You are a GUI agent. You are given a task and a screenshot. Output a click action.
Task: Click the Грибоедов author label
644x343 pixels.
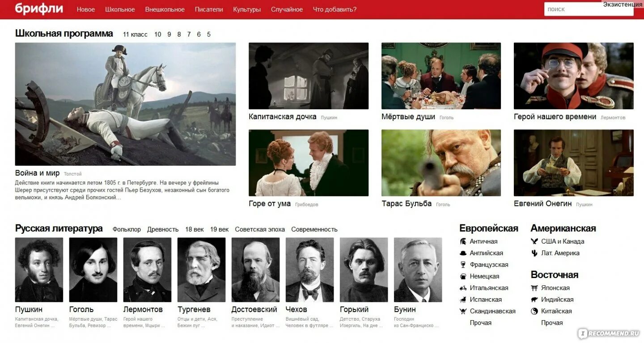click(x=307, y=205)
